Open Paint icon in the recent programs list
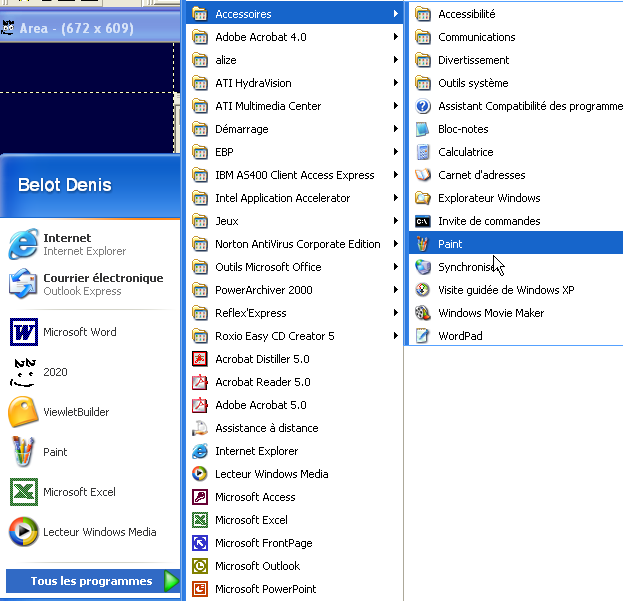 [x=23, y=452]
